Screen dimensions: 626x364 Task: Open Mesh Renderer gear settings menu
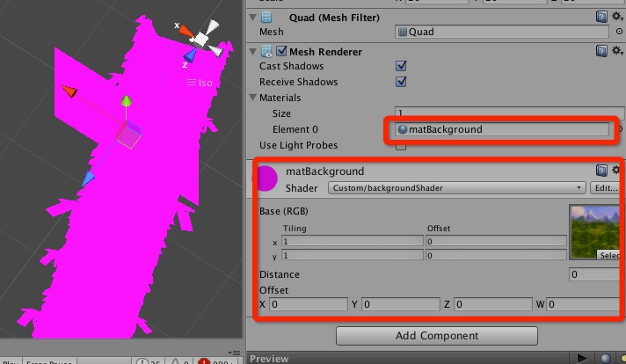[616, 51]
